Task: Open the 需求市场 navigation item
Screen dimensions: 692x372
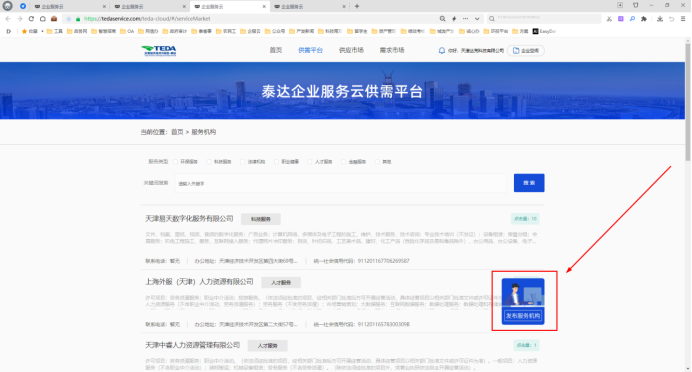Action: click(x=392, y=50)
